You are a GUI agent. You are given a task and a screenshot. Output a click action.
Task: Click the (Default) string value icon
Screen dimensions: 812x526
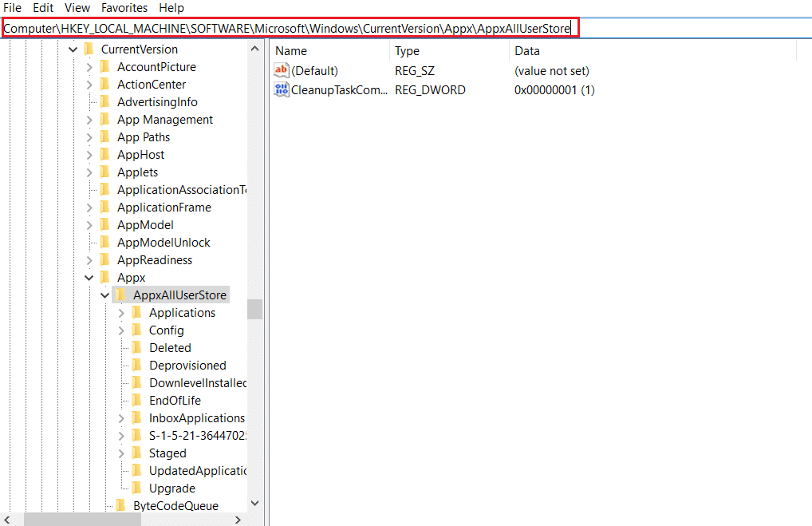(x=282, y=70)
